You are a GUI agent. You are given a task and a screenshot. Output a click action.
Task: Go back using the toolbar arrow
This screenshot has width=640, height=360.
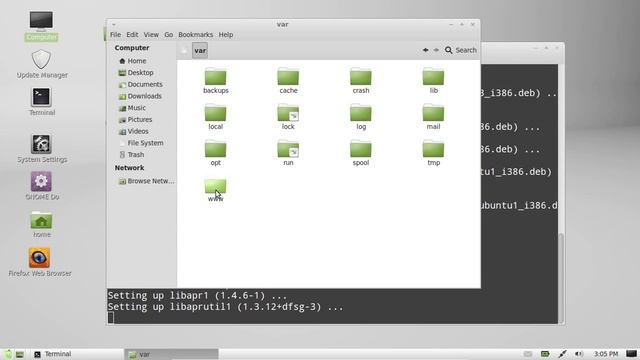click(x=425, y=50)
